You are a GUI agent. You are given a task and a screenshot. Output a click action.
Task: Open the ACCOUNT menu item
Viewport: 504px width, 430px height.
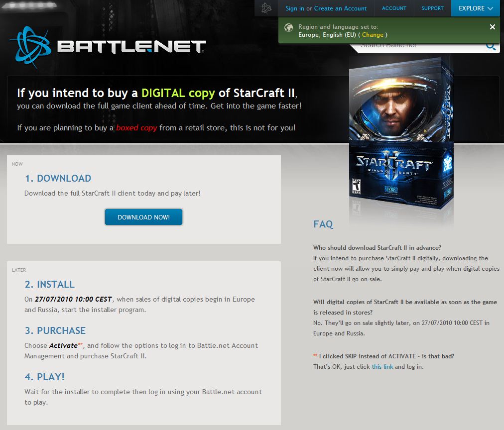(394, 8)
